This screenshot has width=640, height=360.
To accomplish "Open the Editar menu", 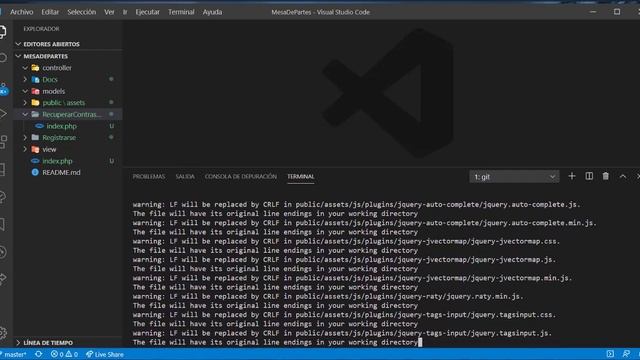I will coord(50,12).
